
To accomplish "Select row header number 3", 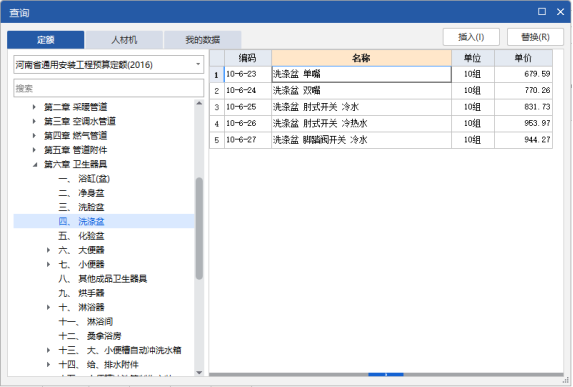I will [217, 107].
